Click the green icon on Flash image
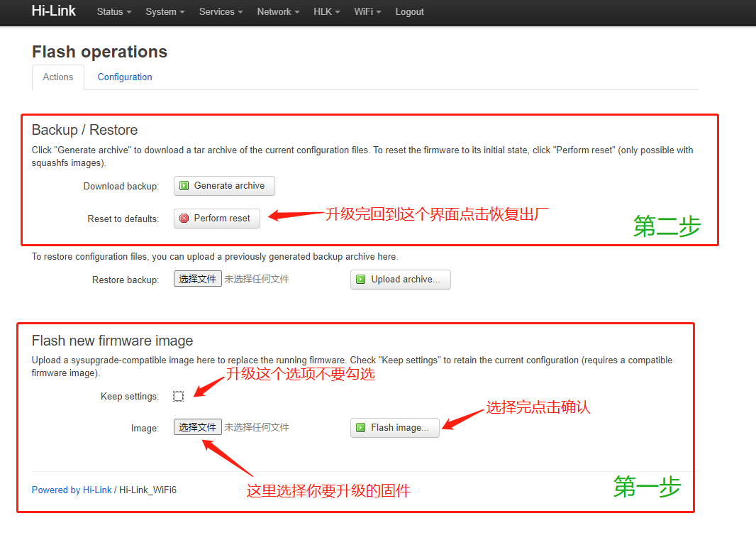 [361, 428]
